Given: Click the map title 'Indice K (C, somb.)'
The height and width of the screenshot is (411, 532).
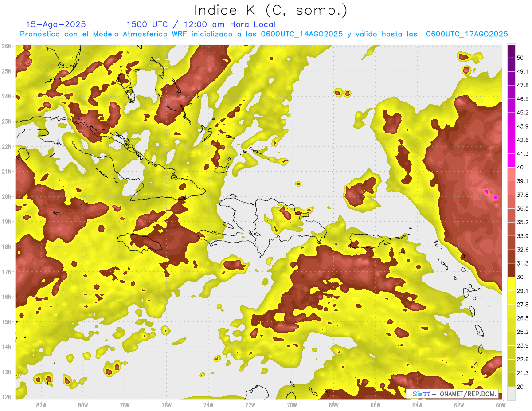Looking at the screenshot, I should 271,10.
